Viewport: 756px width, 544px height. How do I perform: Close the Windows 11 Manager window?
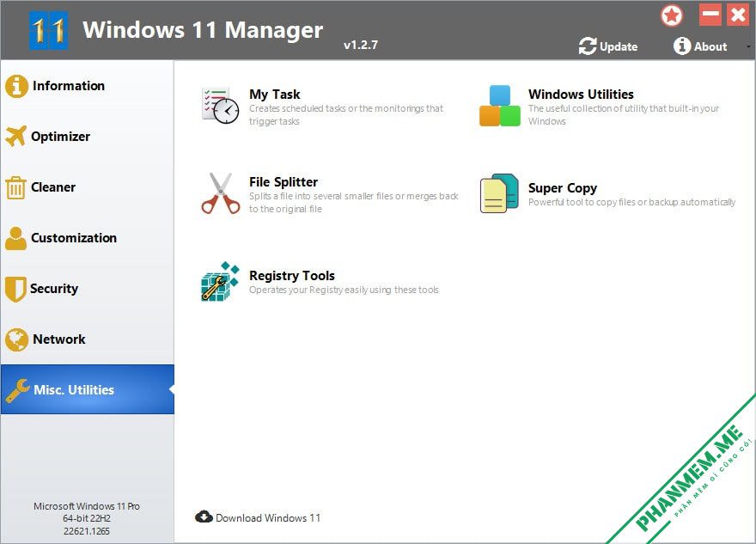[738, 15]
